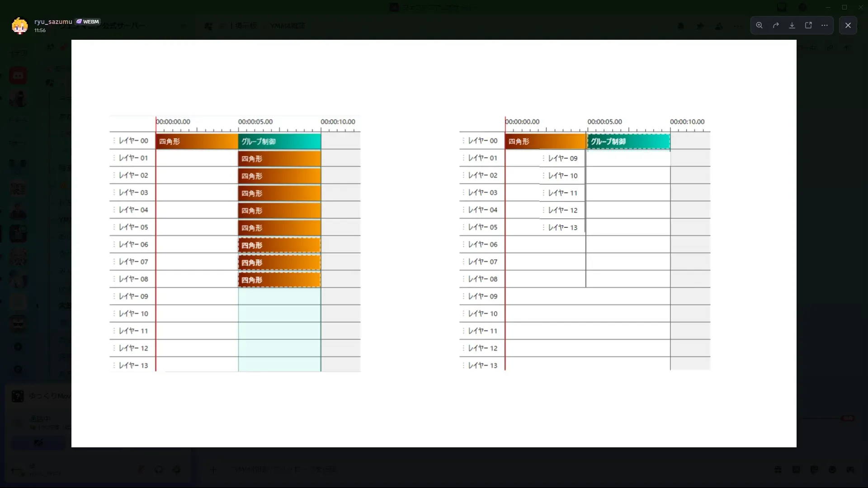Click the 00:00:10.00 marker on right ruler
The image size is (868, 488).
coord(687,122)
